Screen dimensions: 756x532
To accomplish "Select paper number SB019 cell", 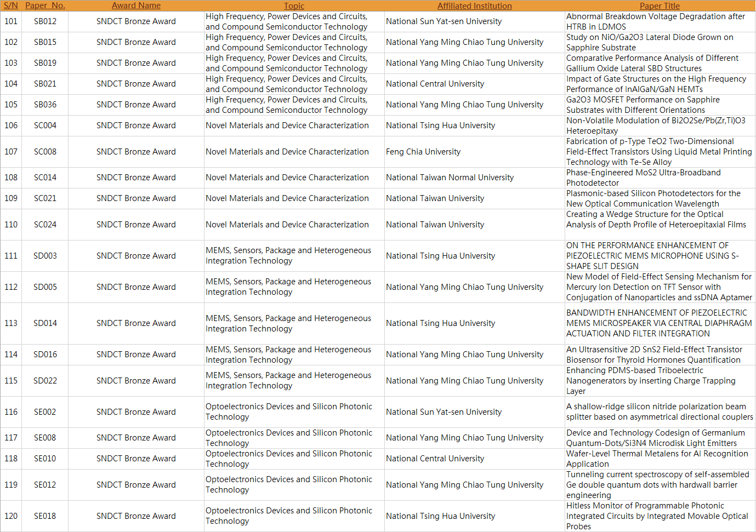I will (45, 63).
